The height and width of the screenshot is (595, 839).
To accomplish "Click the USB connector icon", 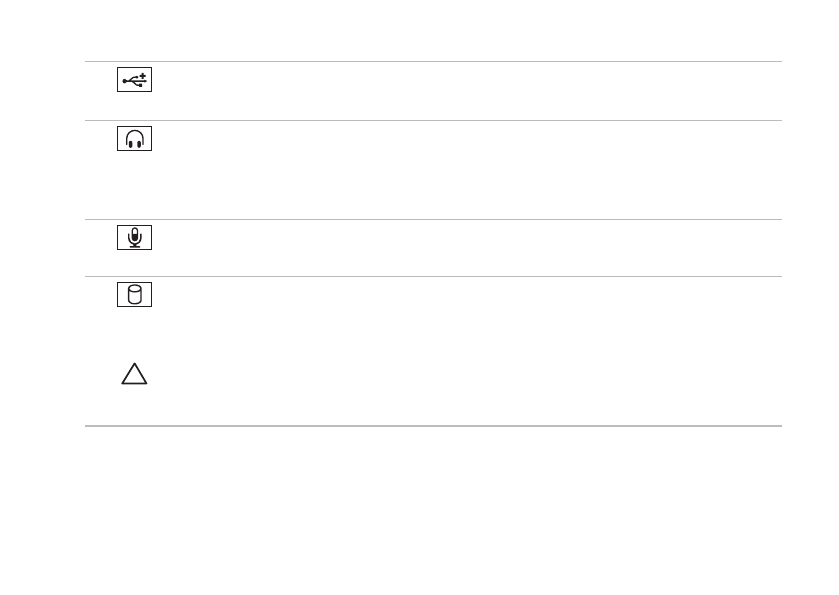I will (x=134, y=80).
